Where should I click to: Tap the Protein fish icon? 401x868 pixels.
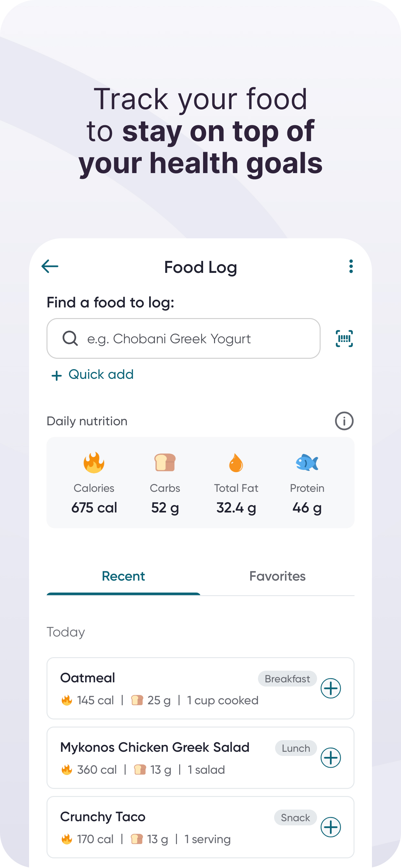pyautogui.click(x=307, y=462)
